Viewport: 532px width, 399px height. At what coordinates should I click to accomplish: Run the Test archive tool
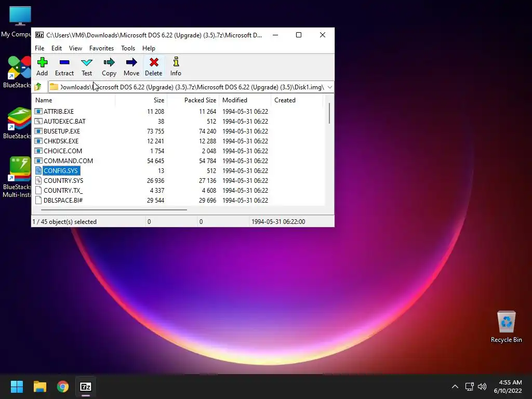(87, 66)
